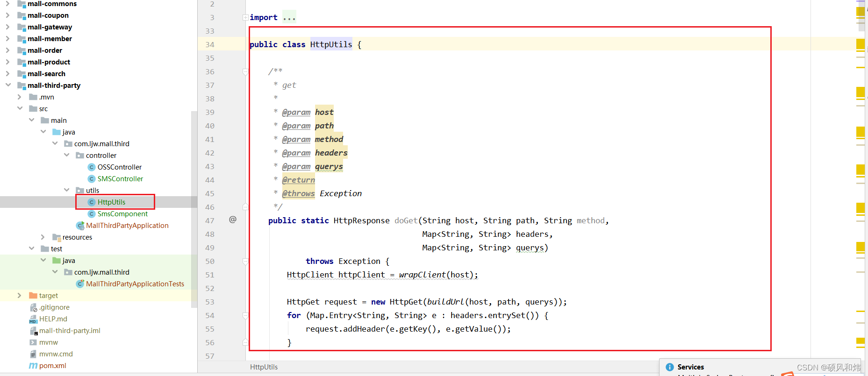This screenshot has width=868, height=376.
Task: Click MallThirdPartyApplication runnable class icon
Action: (80, 226)
